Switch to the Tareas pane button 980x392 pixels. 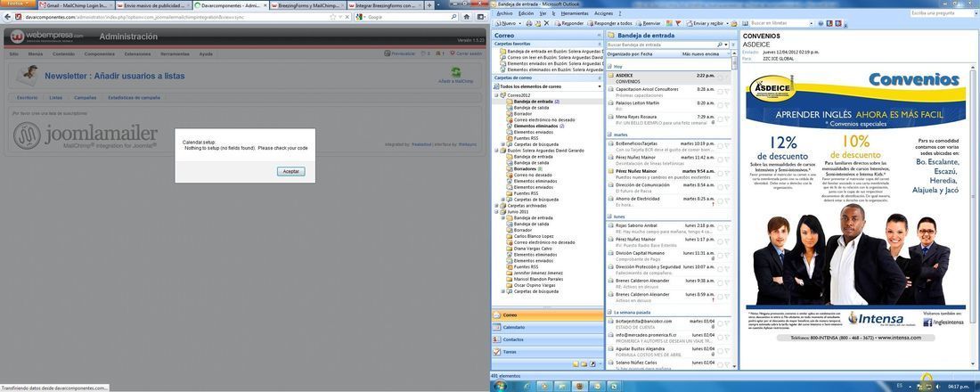tap(548, 352)
